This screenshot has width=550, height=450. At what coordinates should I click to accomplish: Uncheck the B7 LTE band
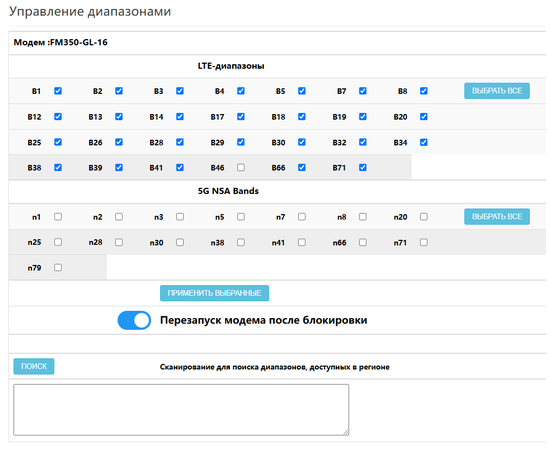pyautogui.click(x=363, y=91)
